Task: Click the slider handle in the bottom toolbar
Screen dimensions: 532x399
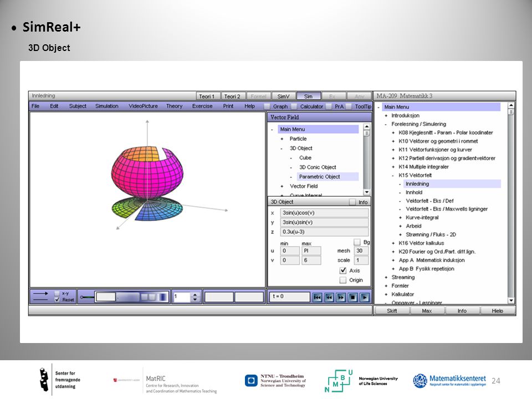Action: (82, 297)
